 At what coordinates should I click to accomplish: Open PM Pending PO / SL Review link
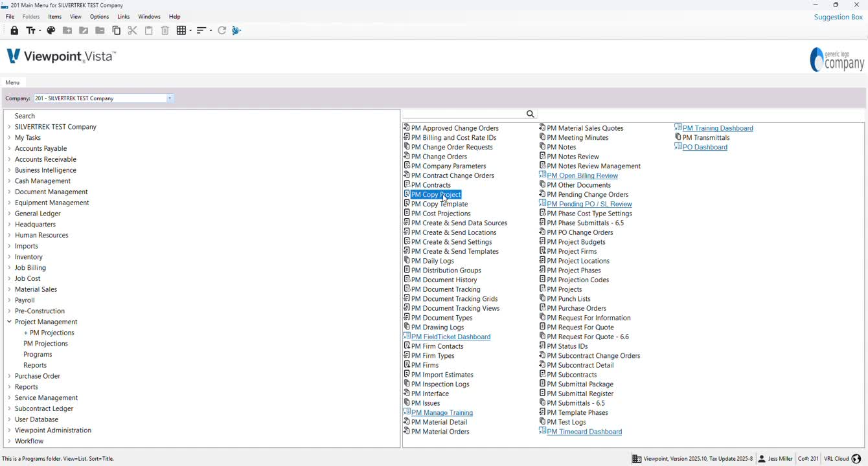tap(589, 204)
